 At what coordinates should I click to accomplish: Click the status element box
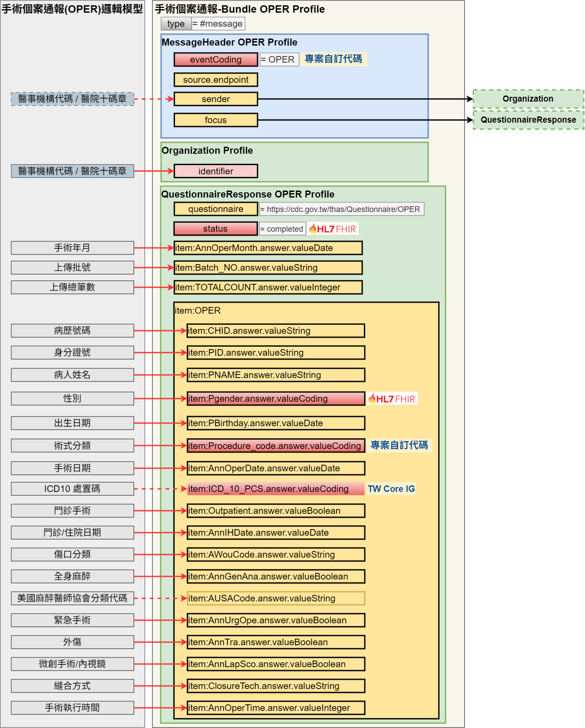[x=216, y=229]
